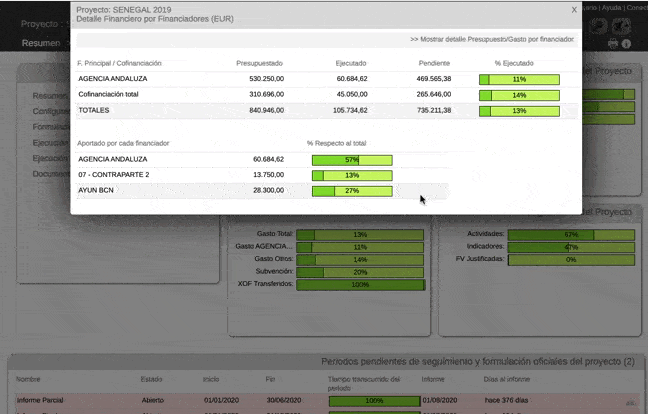
Task: Select the 07 - CONTRAPARTE 2 row
Action: (180, 174)
